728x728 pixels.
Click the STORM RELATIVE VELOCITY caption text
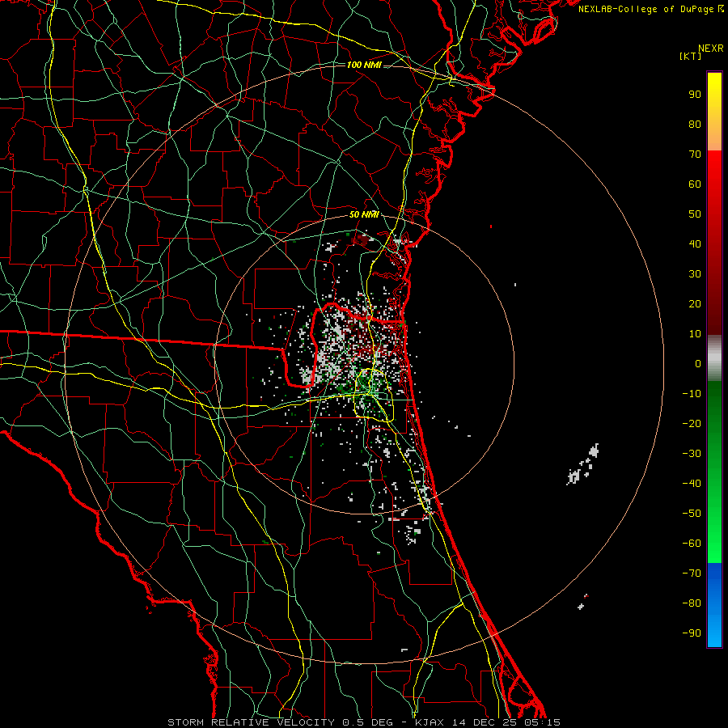pyautogui.click(x=251, y=722)
